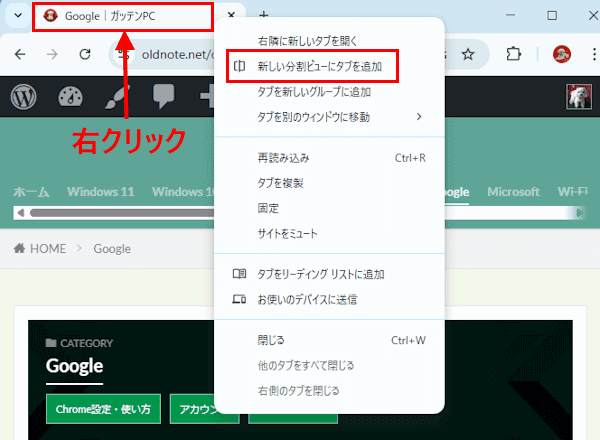Choose タブを複製 in the context menu

[329, 183]
